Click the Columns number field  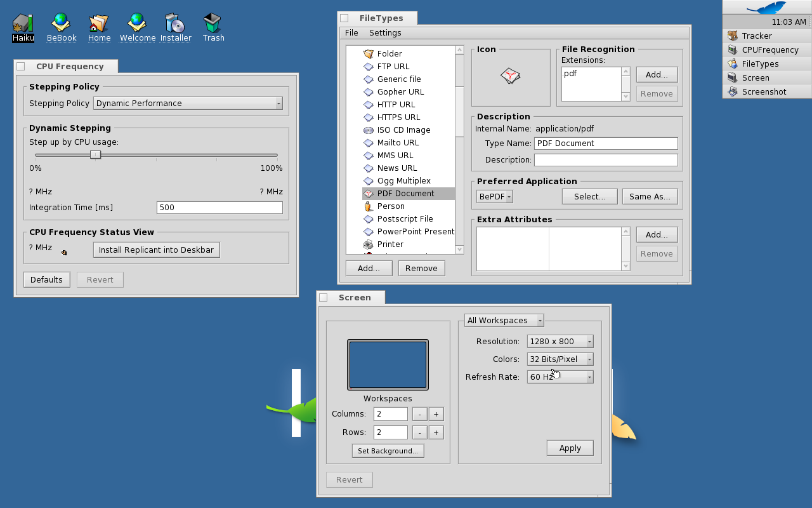pos(390,414)
